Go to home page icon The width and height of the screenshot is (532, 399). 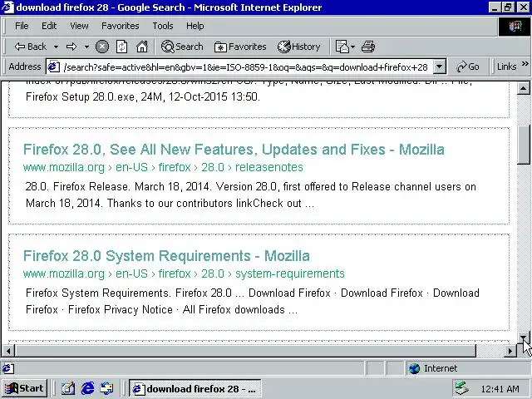[142, 47]
